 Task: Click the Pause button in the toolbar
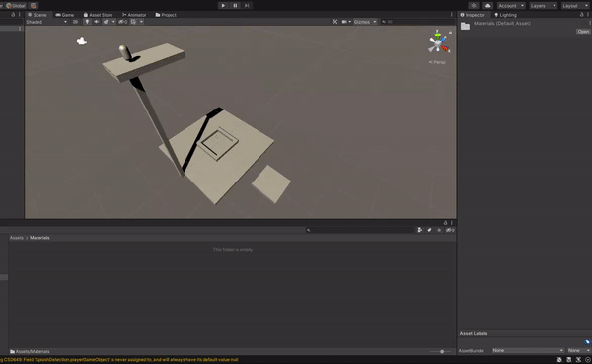(235, 5)
